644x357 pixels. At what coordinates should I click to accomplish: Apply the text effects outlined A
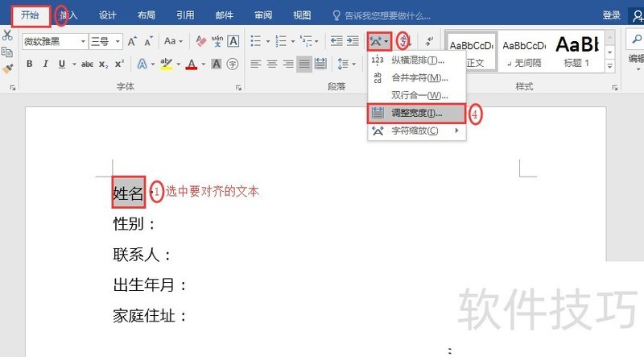point(142,64)
